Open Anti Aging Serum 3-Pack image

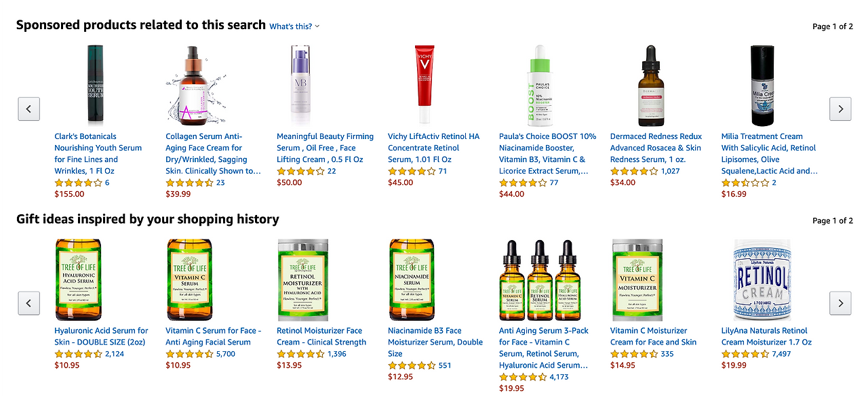[x=536, y=279]
